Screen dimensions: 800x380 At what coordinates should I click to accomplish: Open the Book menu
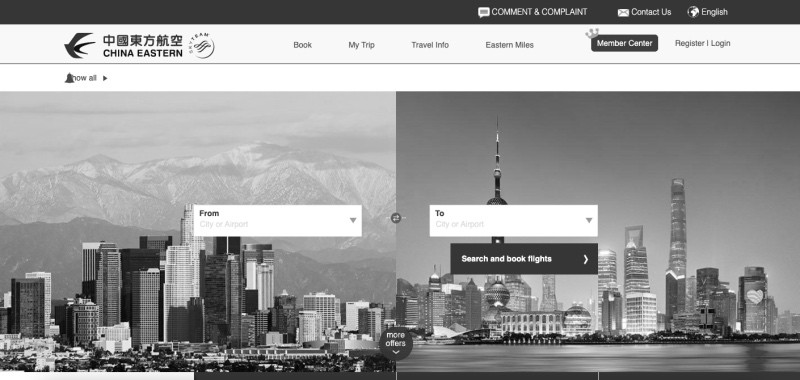pos(303,45)
